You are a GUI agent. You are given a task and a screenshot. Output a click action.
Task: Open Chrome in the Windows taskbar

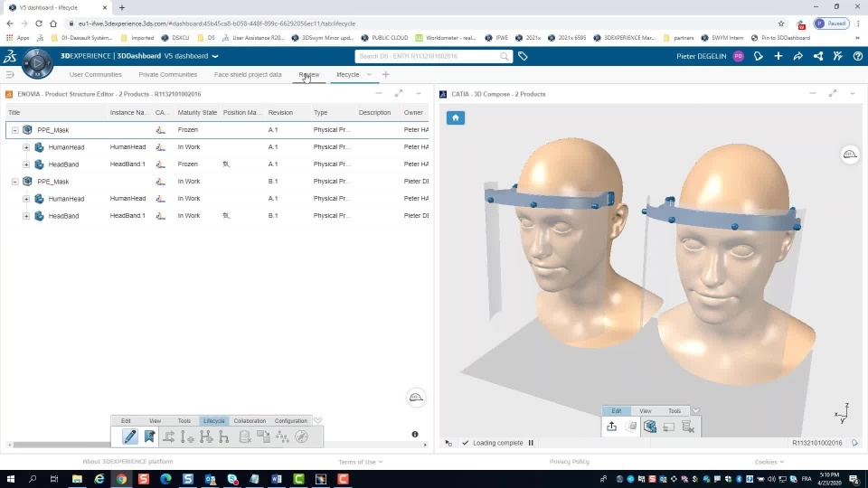(x=121, y=479)
